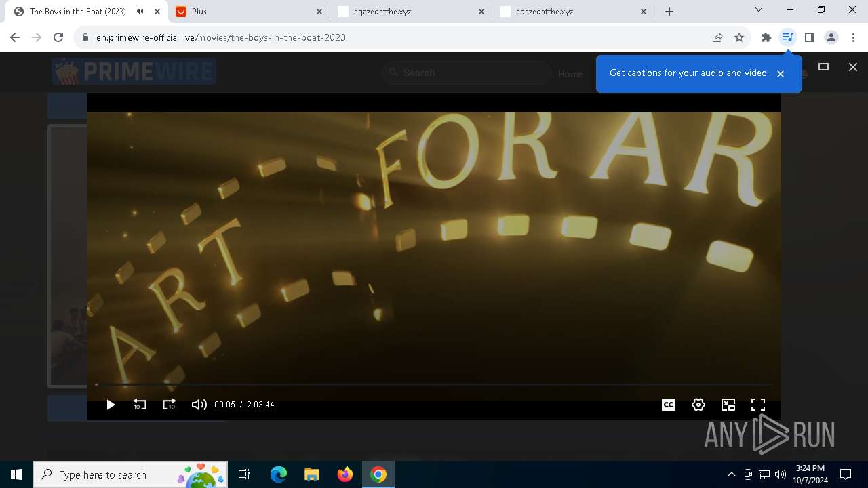The width and height of the screenshot is (868, 488).
Task: Enter fullscreen video mode
Action: [758, 405]
